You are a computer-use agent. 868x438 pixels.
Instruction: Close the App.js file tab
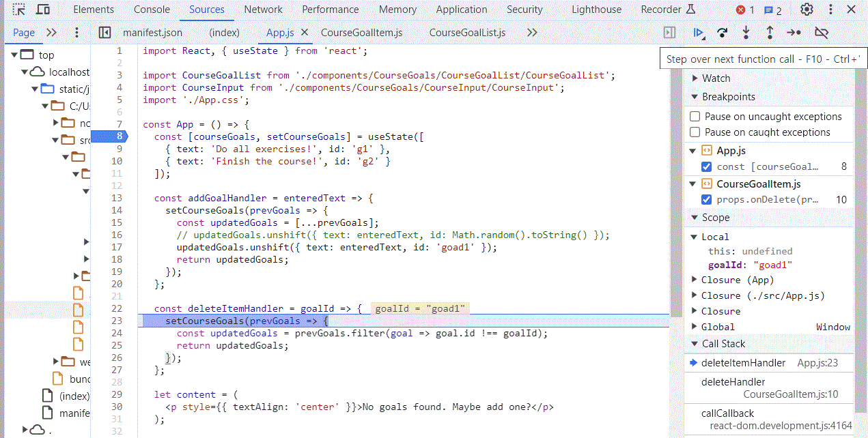point(305,33)
